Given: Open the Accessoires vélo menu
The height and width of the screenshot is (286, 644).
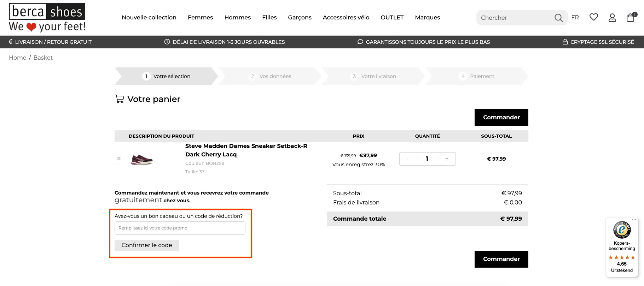Looking at the screenshot, I should 346,17.
